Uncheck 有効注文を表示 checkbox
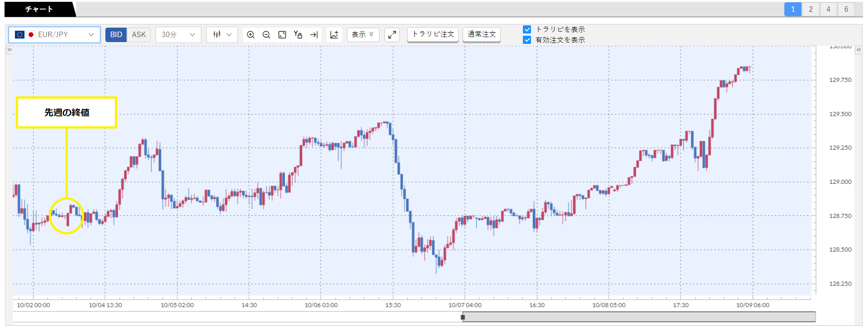The width and height of the screenshot is (868, 329). click(x=527, y=40)
